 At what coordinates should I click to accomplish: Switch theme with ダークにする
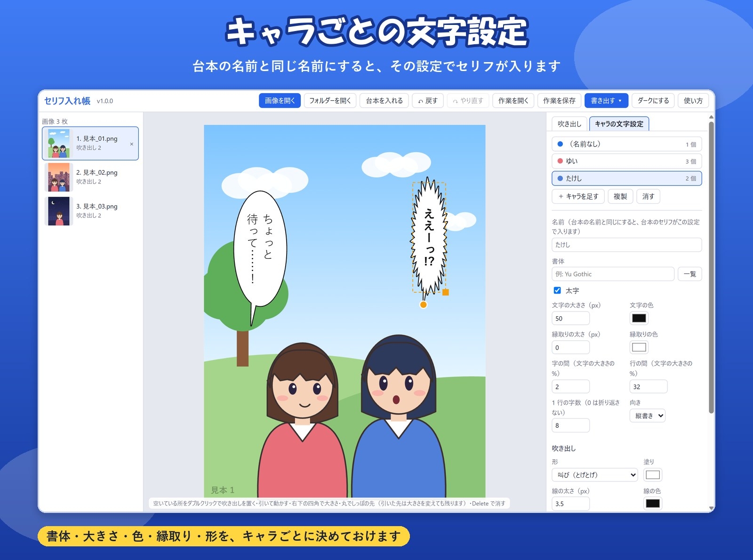click(x=653, y=101)
